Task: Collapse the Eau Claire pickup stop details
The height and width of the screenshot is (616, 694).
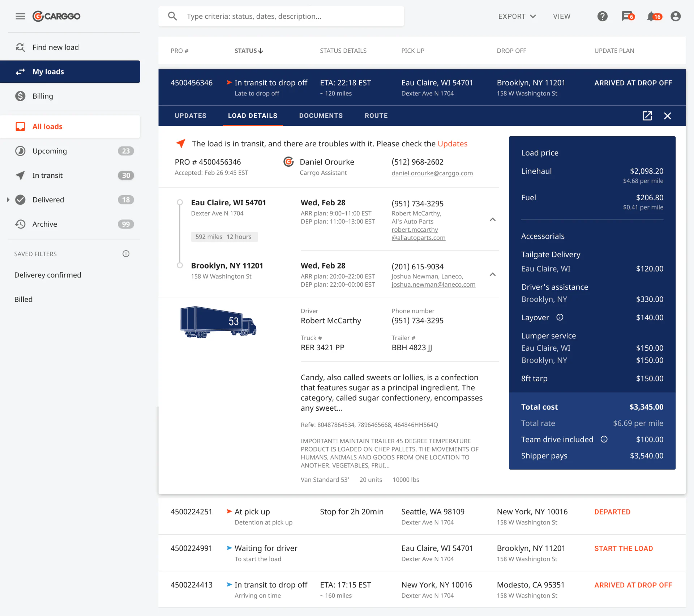Action: (x=492, y=220)
